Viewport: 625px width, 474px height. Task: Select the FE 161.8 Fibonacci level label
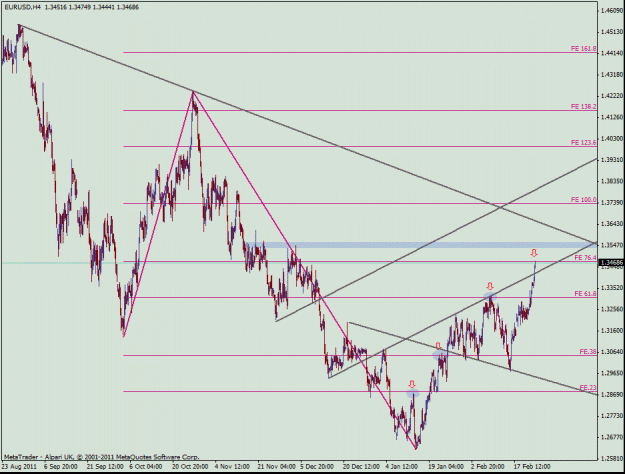pyautogui.click(x=584, y=49)
